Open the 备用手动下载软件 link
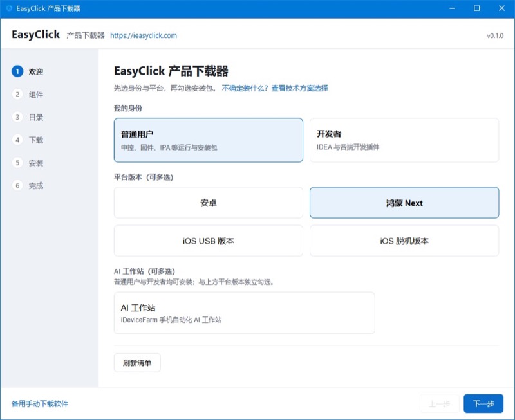515x420 pixels. (40, 403)
